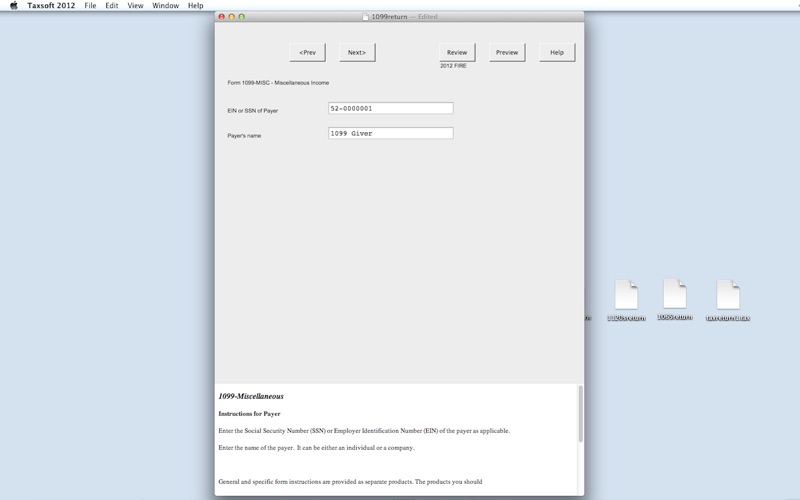Click the line 'Enter the name of the payer...'
This screenshot has height=500, width=800.
coord(317,448)
